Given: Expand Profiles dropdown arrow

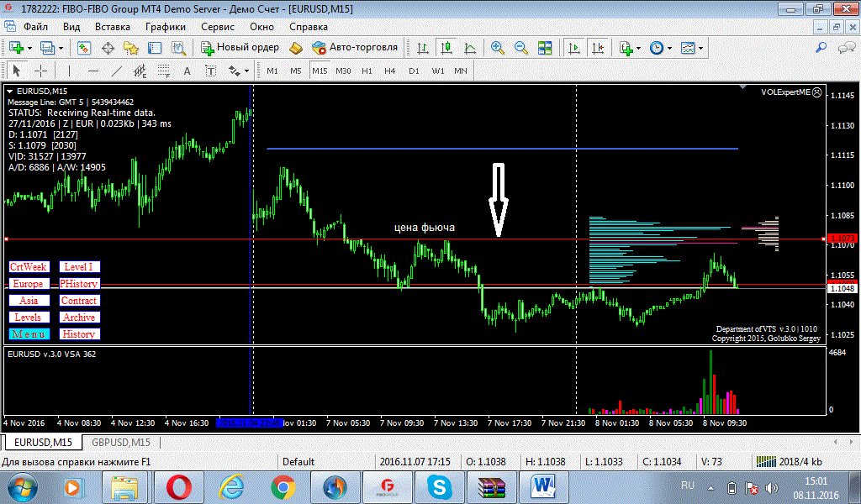Looking at the screenshot, I should pyautogui.click(x=61, y=48).
